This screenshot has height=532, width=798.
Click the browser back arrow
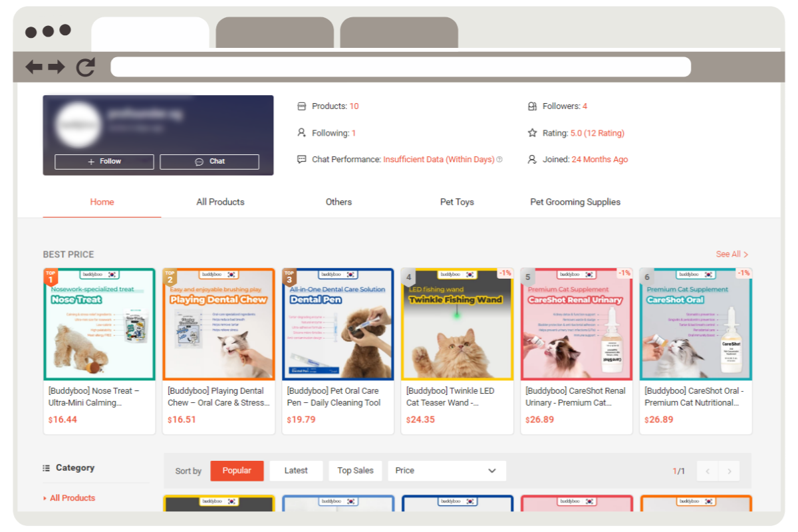click(34, 67)
